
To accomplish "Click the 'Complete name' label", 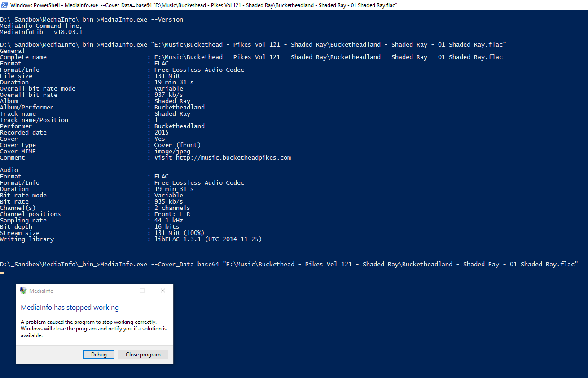I will click(x=23, y=57).
